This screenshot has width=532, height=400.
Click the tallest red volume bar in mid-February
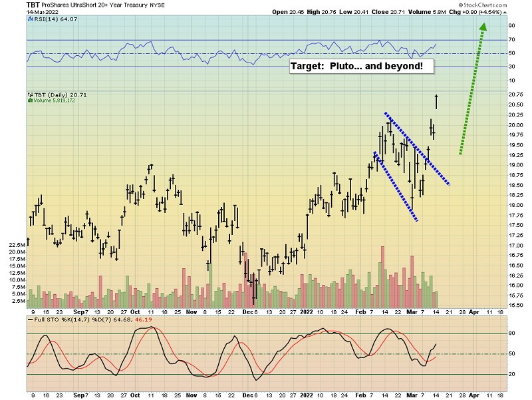383,277
